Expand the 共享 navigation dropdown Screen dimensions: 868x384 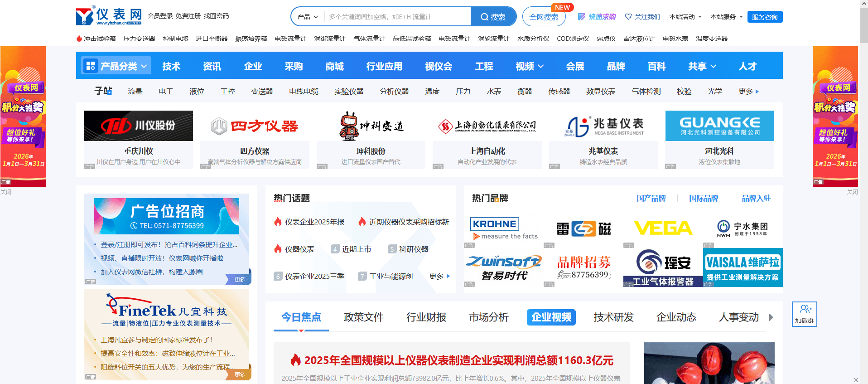[x=702, y=66]
